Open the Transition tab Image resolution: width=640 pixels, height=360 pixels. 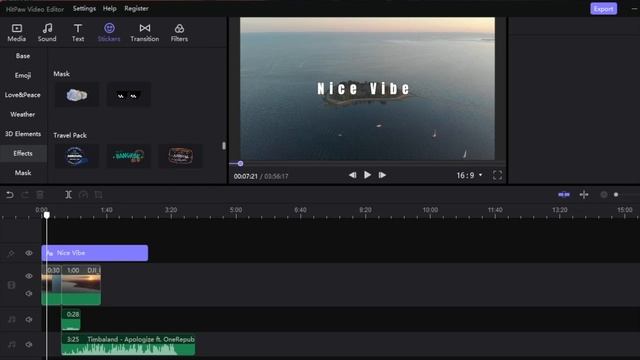pos(144,33)
